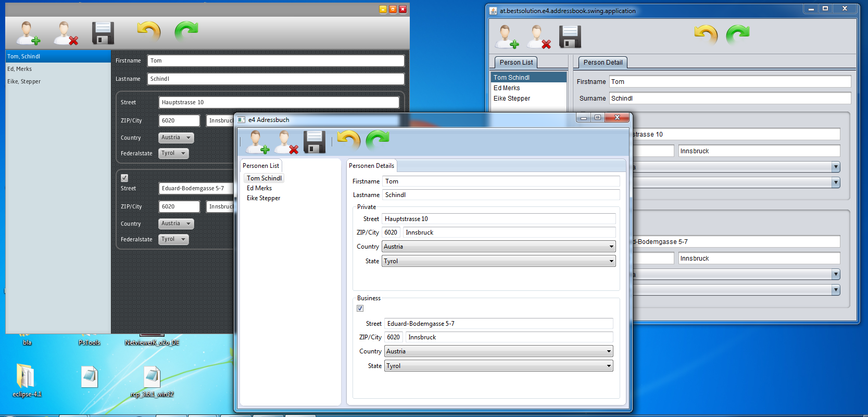Expand Business State dropdown showing Tyrol
The height and width of the screenshot is (417, 868).
pos(499,366)
